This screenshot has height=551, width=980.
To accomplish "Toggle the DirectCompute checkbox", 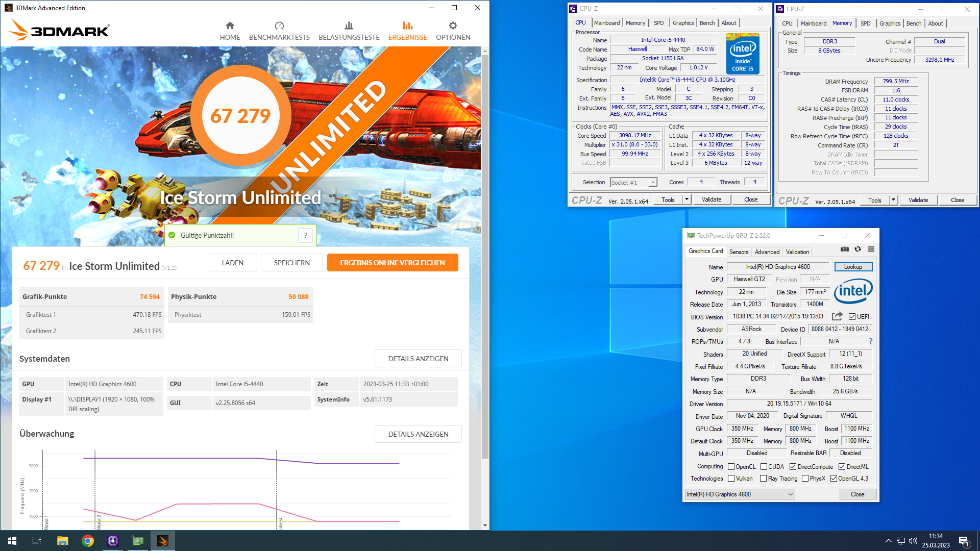I will click(x=793, y=467).
